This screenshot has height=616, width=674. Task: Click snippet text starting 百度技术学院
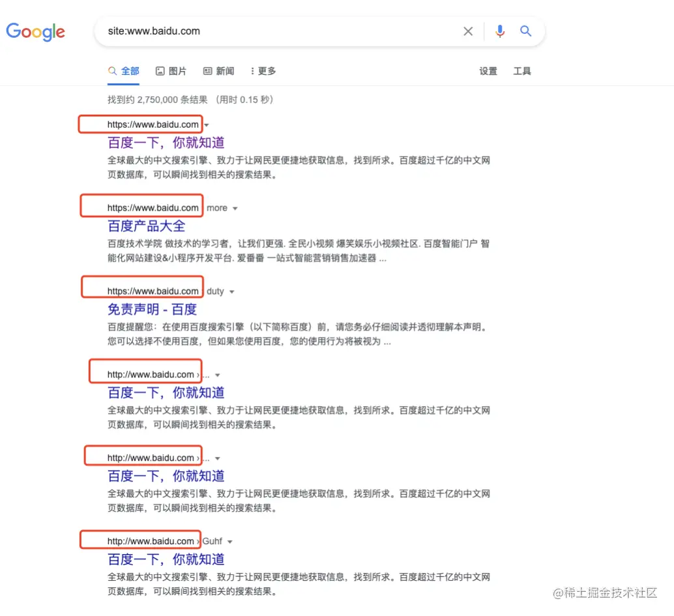(299, 251)
